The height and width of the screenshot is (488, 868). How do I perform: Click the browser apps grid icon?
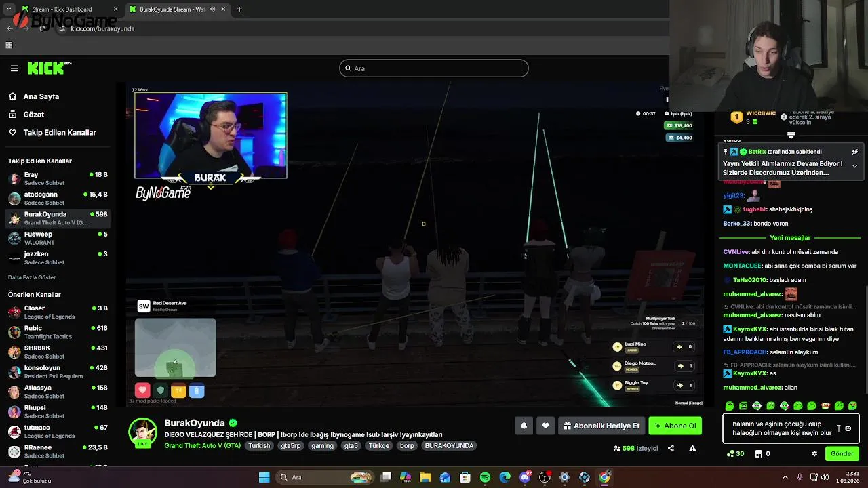[x=9, y=45]
